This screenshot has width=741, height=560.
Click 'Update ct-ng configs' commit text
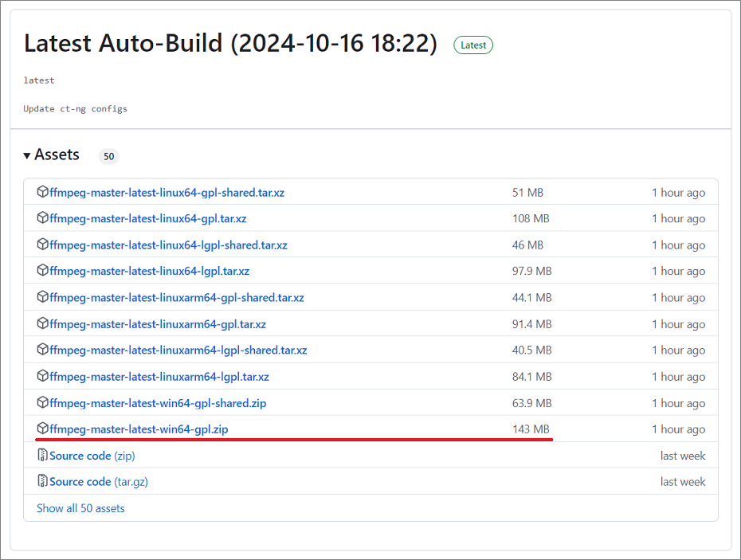(75, 108)
